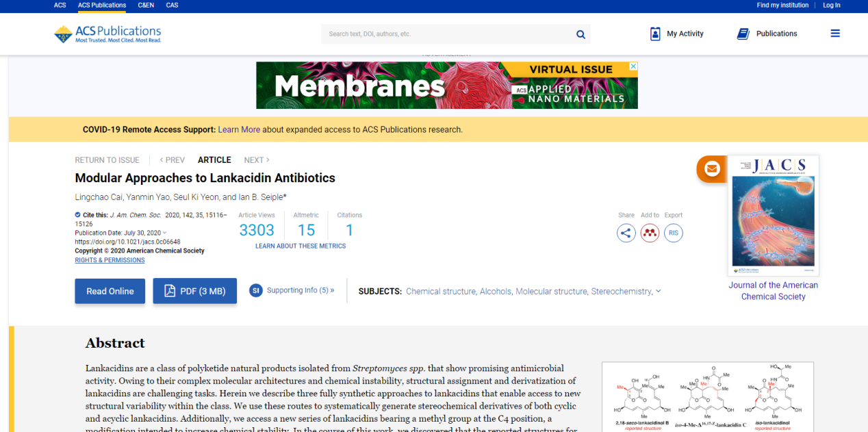Expand the publication date dropdown
Viewport: 868px width, 432px height.
(164, 233)
